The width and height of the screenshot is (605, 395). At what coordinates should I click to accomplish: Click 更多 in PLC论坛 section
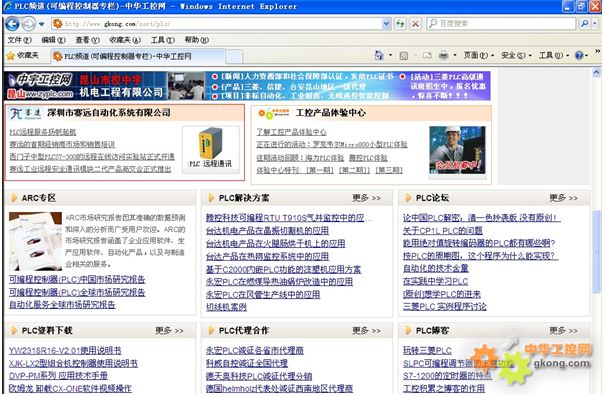coord(563,198)
